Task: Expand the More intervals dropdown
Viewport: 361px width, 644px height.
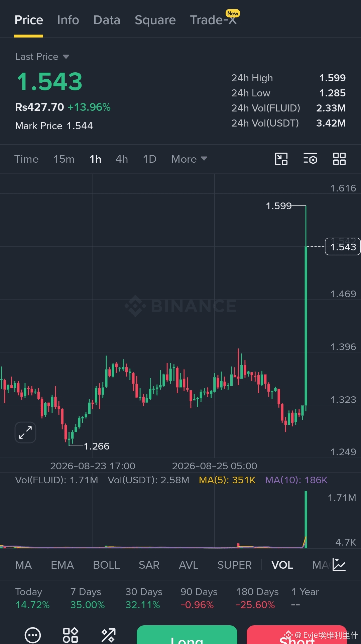Action: [189, 159]
